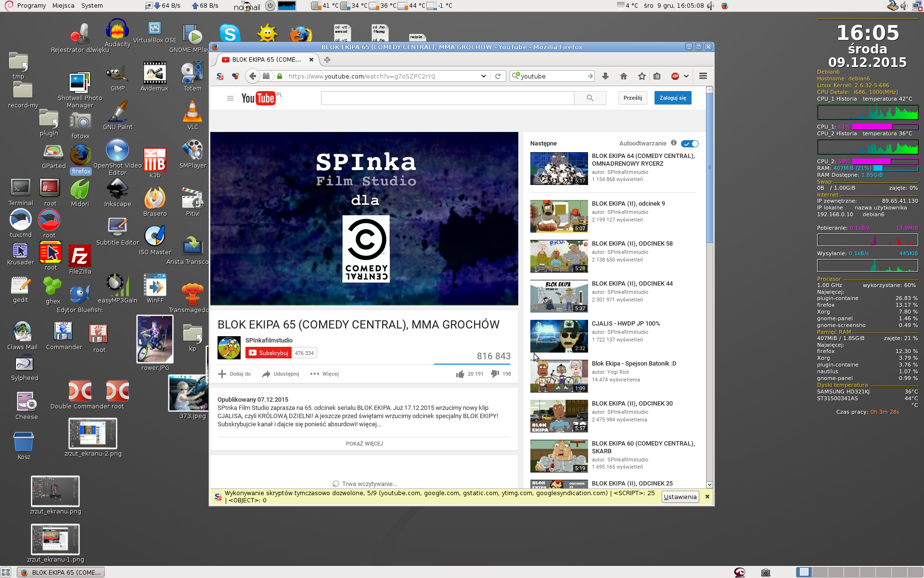Click Udostępnij share button
The width and height of the screenshot is (924, 578).
coord(281,374)
